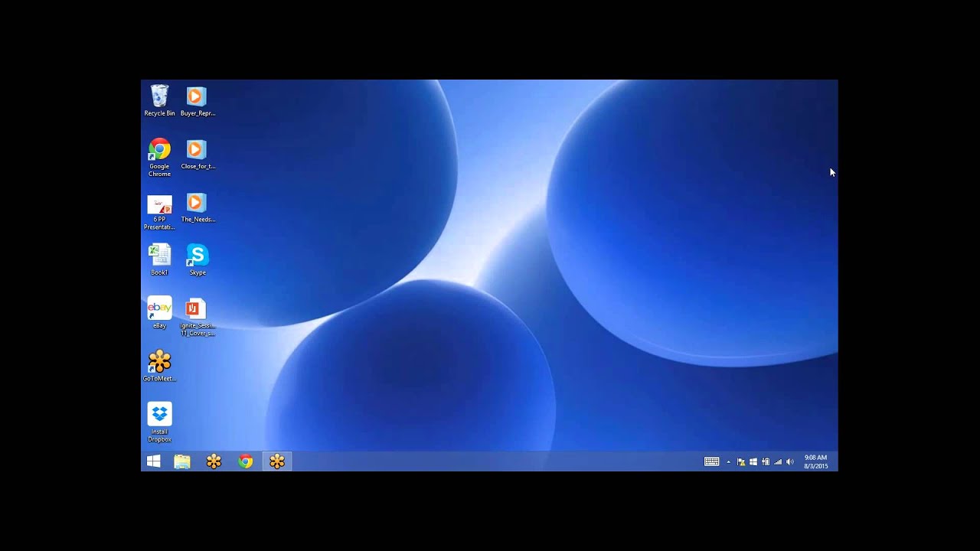Select the Ignite_Session 11_Cover file icon

tap(198, 317)
